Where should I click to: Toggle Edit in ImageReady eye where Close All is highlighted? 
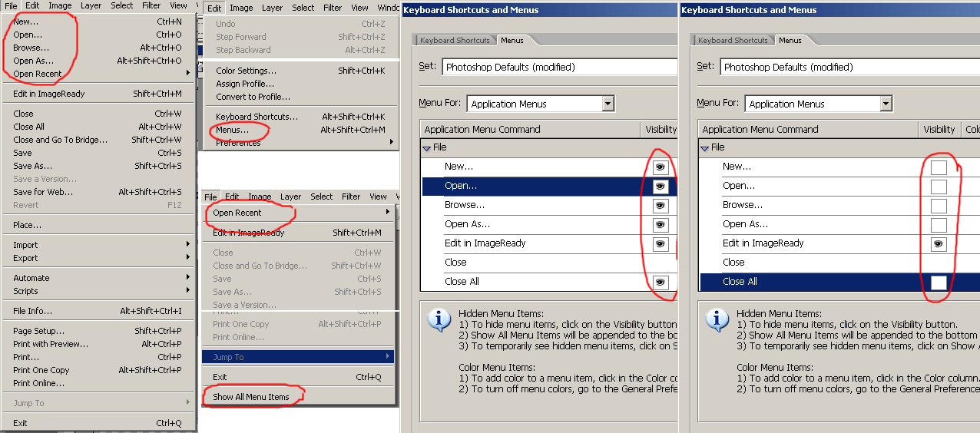pyautogui.click(x=939, y=244)
